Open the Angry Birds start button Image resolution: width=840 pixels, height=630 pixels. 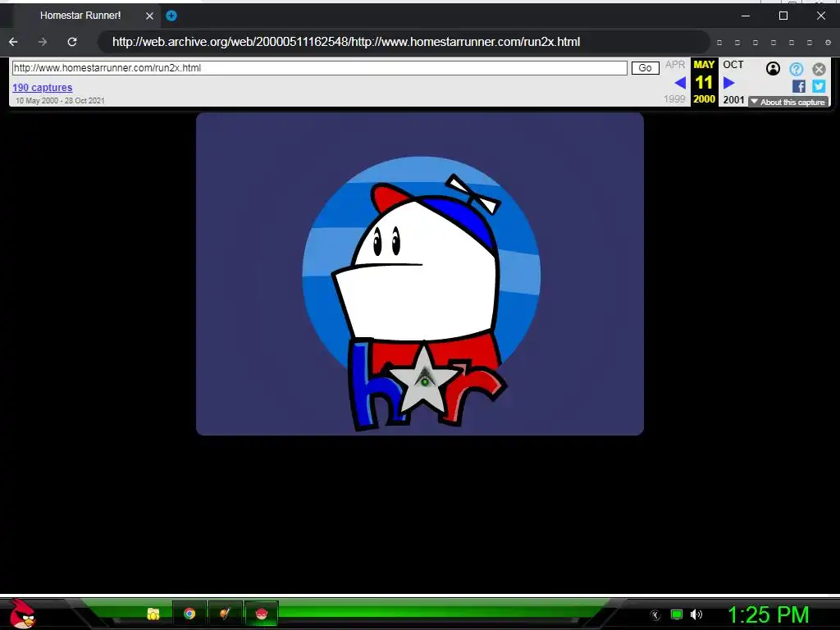coord(22,614)
